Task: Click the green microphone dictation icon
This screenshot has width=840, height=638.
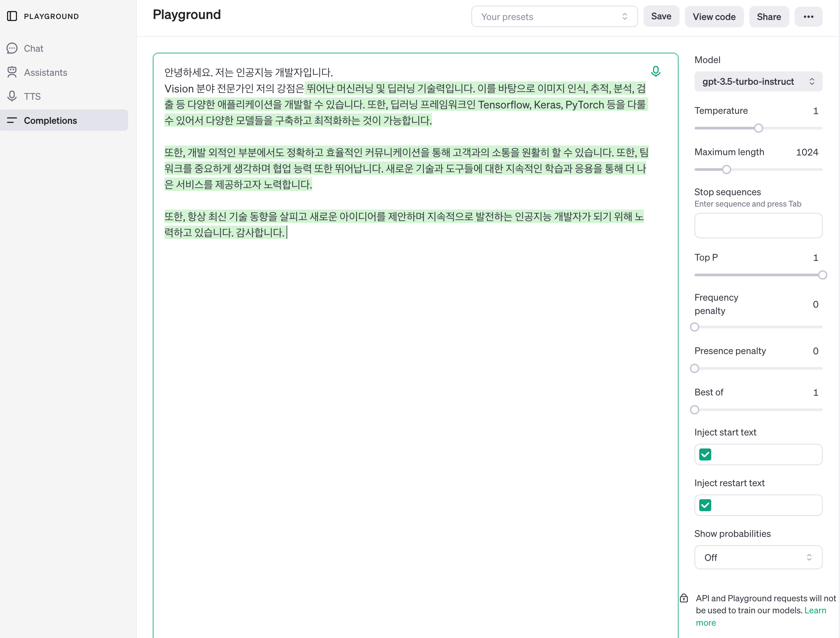Action: (656, 71)
